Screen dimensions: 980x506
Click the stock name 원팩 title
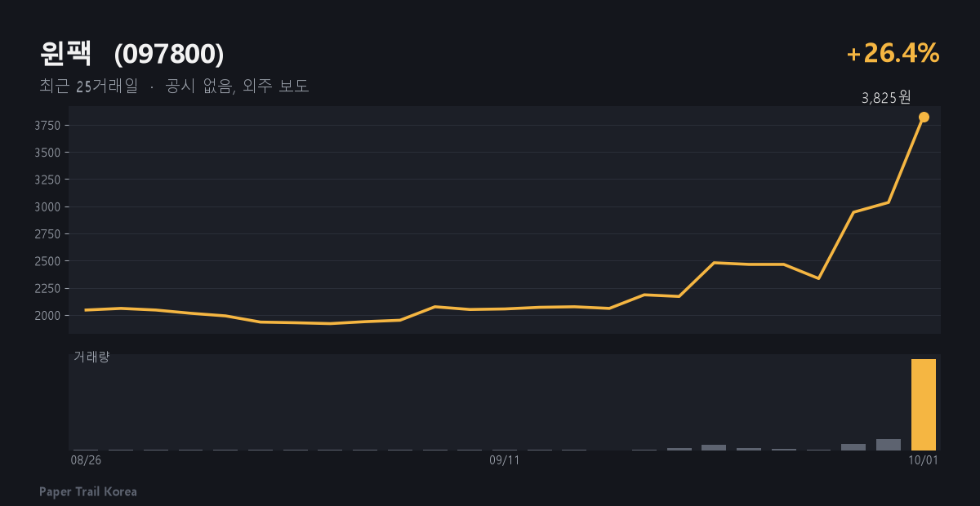65,54
